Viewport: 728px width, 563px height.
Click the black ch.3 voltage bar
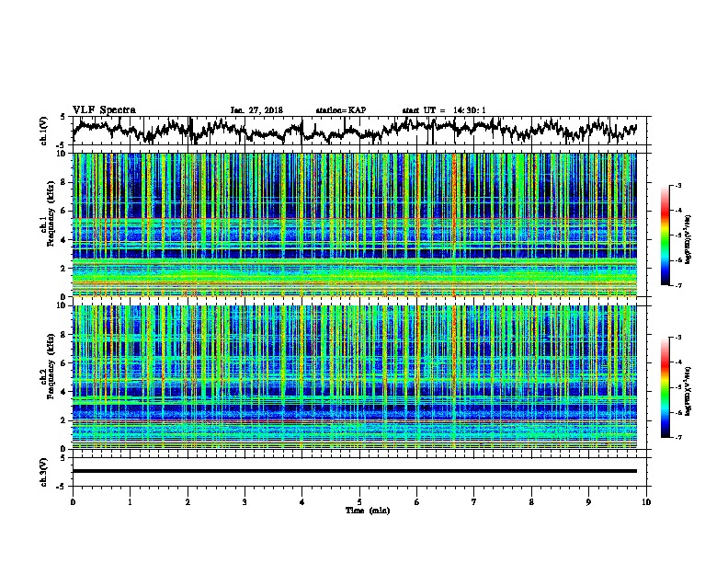pyautogui.click(x=355, y=471)
